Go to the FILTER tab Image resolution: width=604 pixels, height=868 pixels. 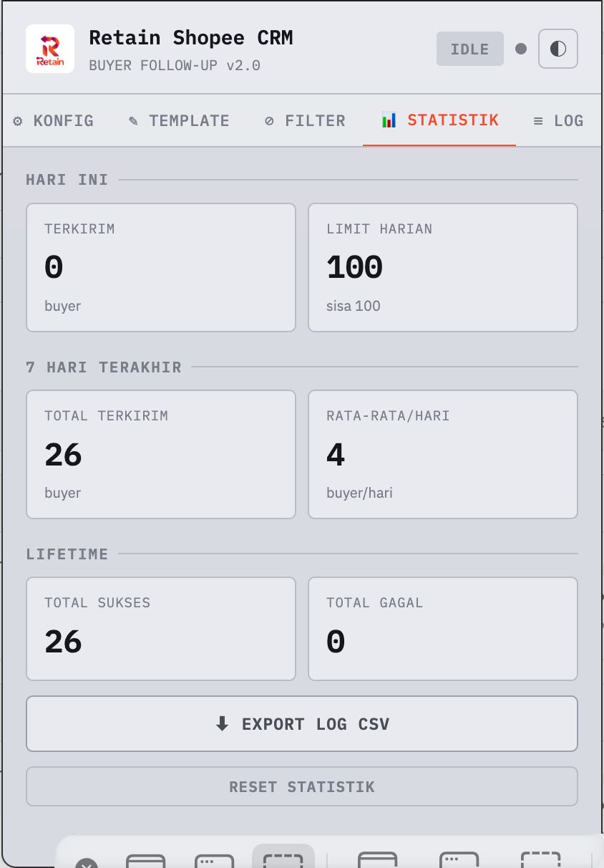tap(305, 121)
